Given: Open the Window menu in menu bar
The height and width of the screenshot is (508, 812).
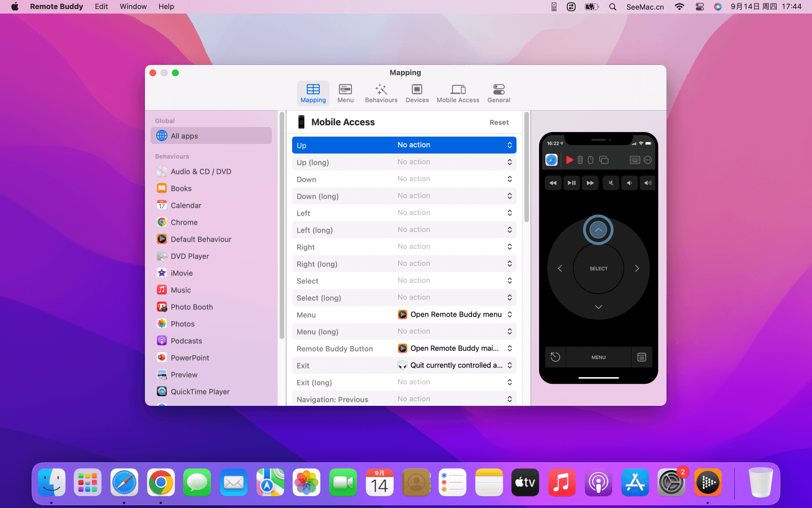Looking at the screenshot, I should coord(133,7).
